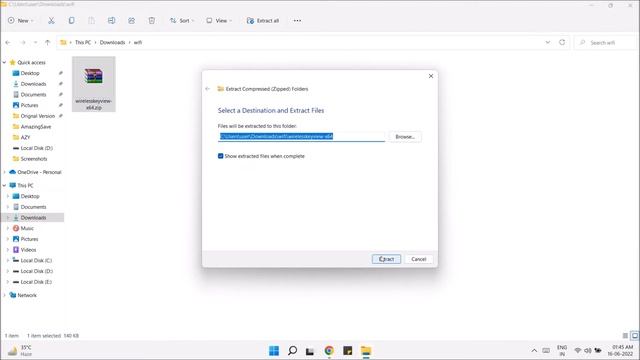
Task: Go back using Explorer back arrow
Action: (8, 42)
